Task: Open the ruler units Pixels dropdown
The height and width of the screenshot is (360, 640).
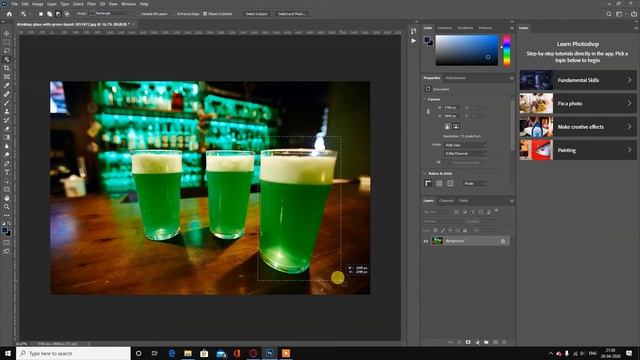Action: tap(475, 184)
